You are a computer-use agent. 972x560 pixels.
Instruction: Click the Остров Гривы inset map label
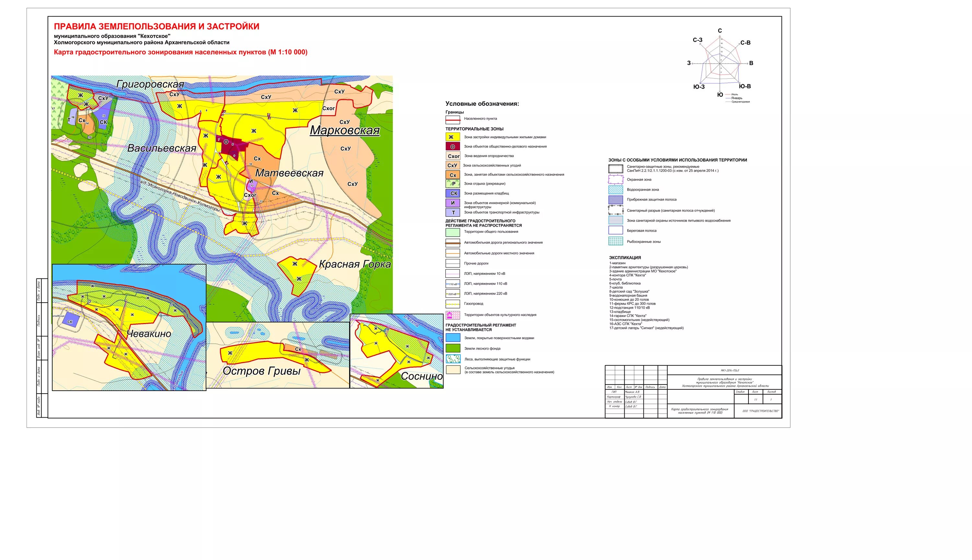tap(261, 371)
